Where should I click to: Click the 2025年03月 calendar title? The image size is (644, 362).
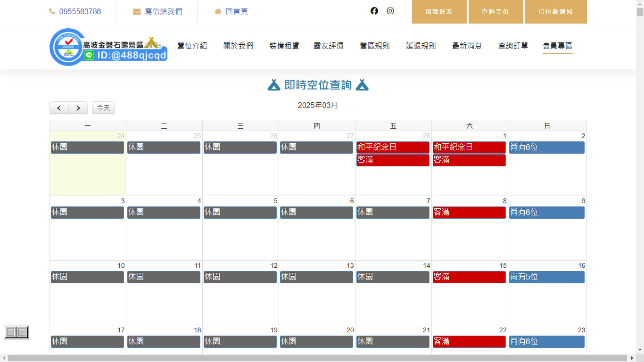point(318,106)
